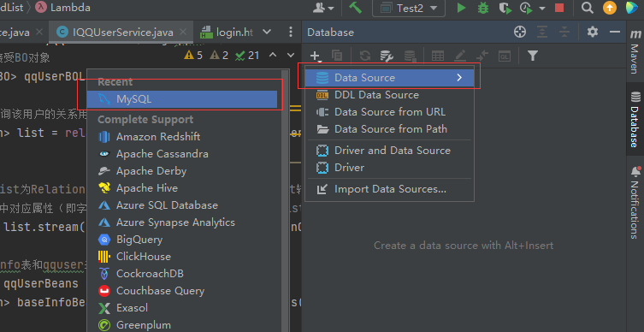
Task: Open the Database panel gear settings
Action: (x=592, y=32)
